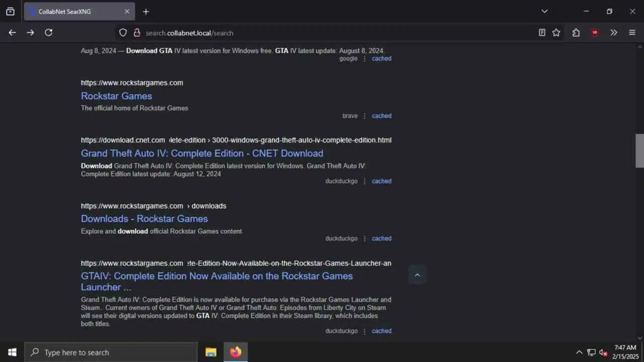This screenshot has height=362, width=644.
Task: Open cached link for google result
Action: click(x=381, y=59)
